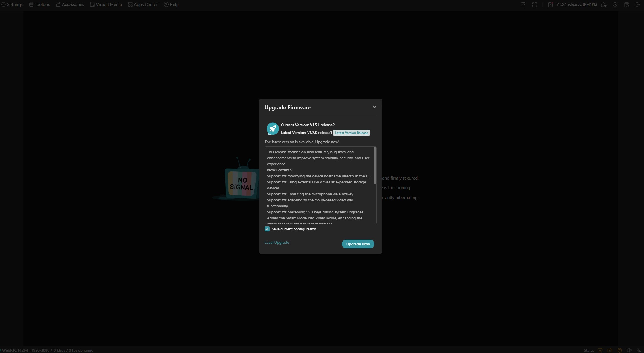The width and height of the screenshot is (644, 353).
Task: Click the firmware update notification icon
Action: 551,5
